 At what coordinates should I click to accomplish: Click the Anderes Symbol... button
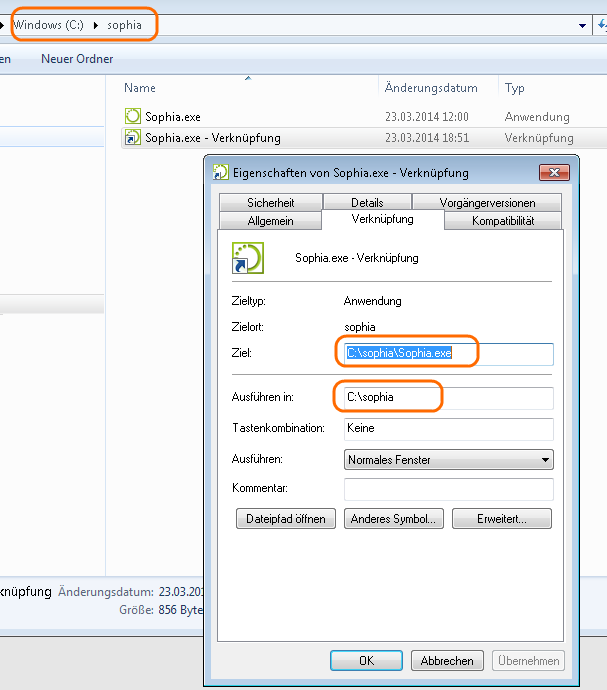coord(393,519)
